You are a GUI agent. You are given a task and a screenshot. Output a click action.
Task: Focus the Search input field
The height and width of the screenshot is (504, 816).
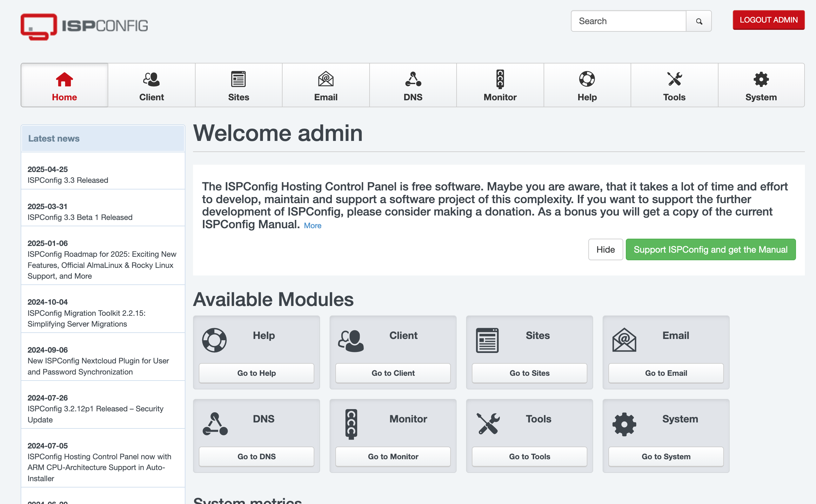pos(629,21)
